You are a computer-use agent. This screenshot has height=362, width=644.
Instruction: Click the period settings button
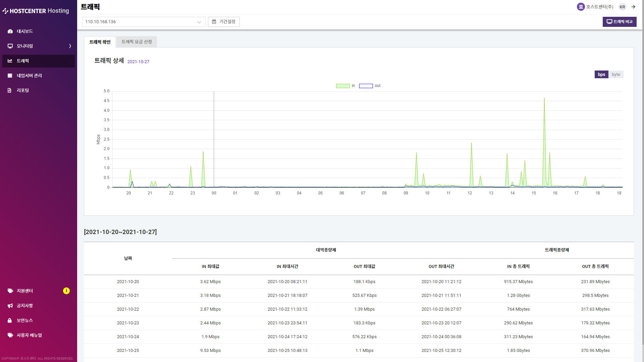(224, 22)
